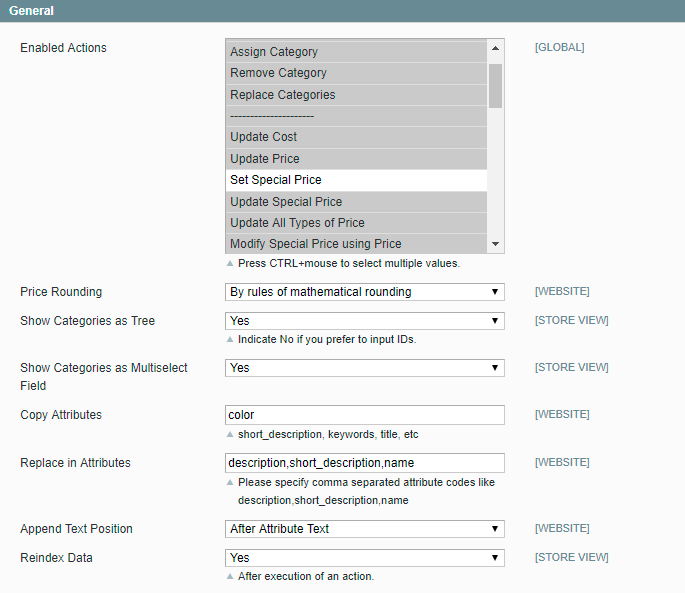Open the Reindex Data dropdown

364,558
